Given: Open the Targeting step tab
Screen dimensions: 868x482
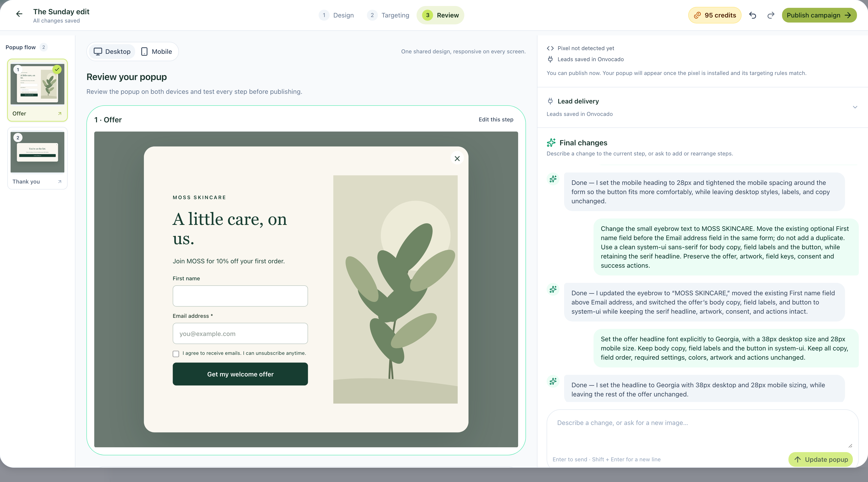Looking at the screenshot, I should (388, 15).
